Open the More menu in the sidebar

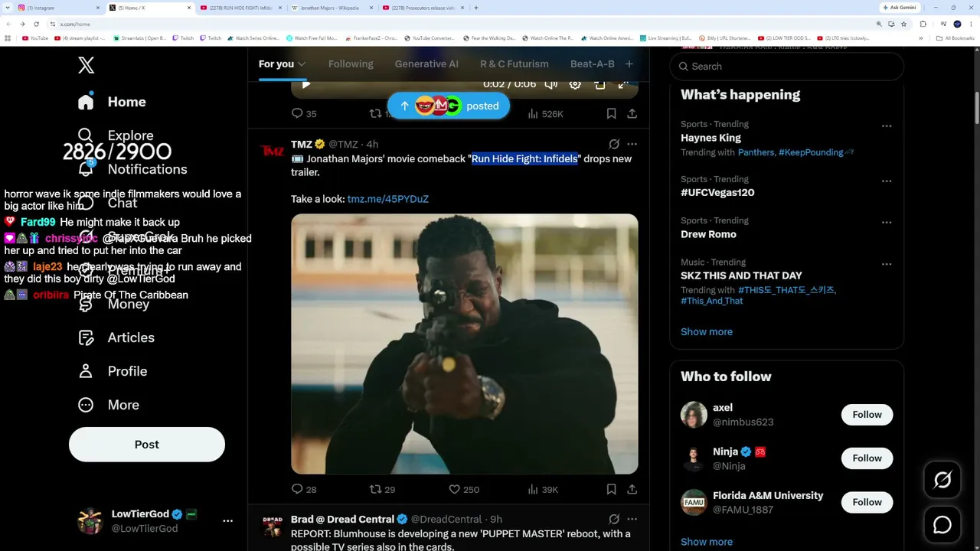point(109,405)
